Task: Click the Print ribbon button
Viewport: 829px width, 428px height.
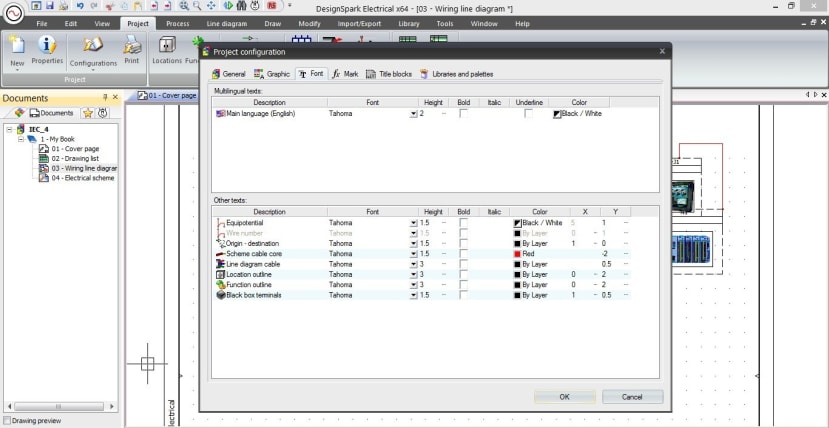Action: [x=132, y=50]
